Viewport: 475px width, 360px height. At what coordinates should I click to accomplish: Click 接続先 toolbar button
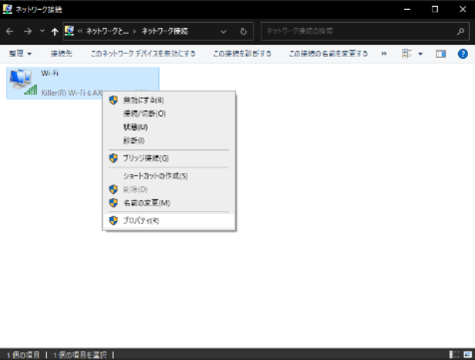click(61, 53)
